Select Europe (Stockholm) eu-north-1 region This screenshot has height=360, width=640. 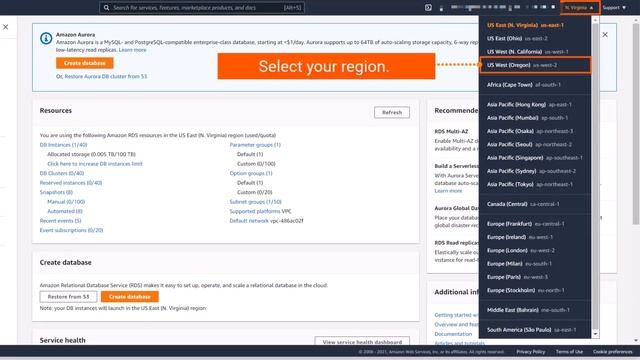[525, 290]
